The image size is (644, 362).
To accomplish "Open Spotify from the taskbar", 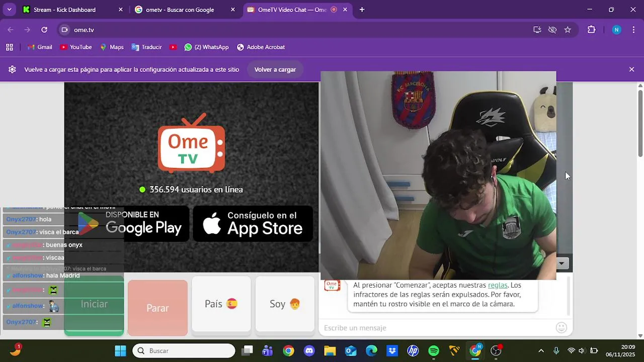I will (x=434, y=350).
